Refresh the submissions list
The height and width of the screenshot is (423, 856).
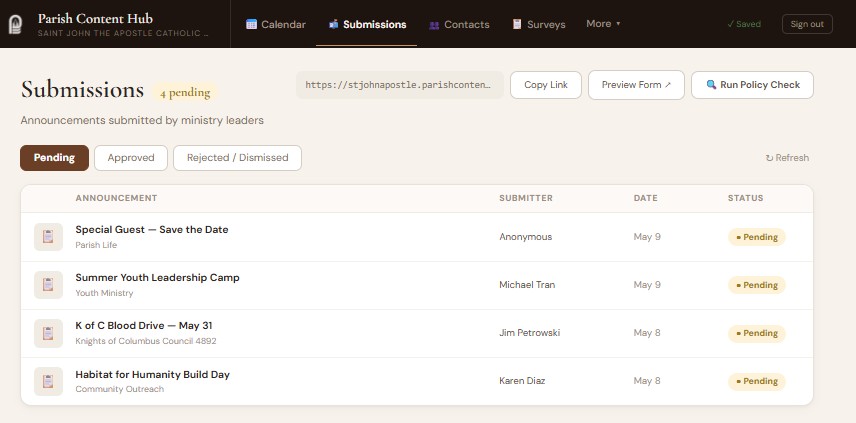point(787,158)
